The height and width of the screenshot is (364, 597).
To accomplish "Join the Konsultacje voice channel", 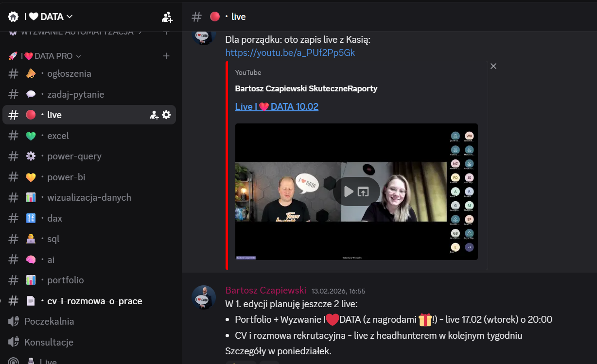I will click(49, 342).
